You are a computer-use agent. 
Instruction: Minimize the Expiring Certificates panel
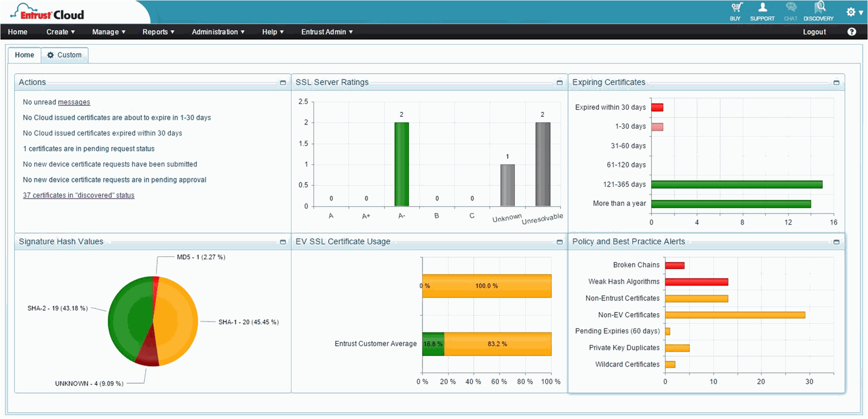click(836, 83)
